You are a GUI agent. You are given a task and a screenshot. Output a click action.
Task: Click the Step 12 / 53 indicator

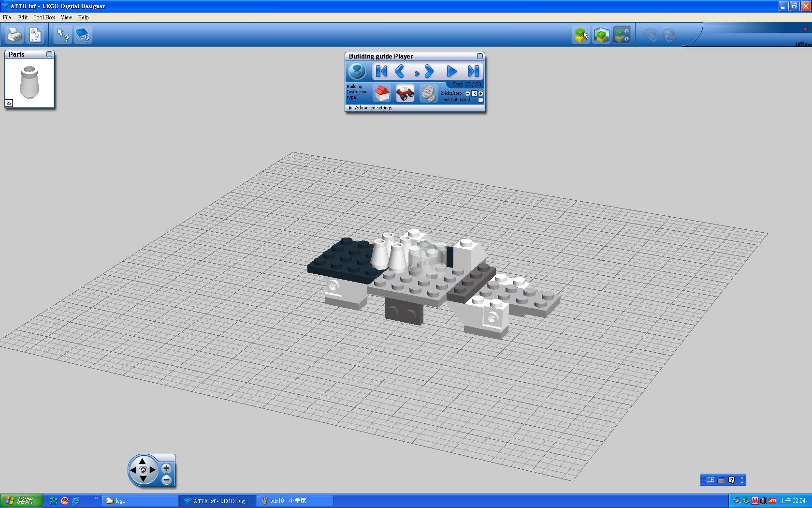[x=467, y=84]
